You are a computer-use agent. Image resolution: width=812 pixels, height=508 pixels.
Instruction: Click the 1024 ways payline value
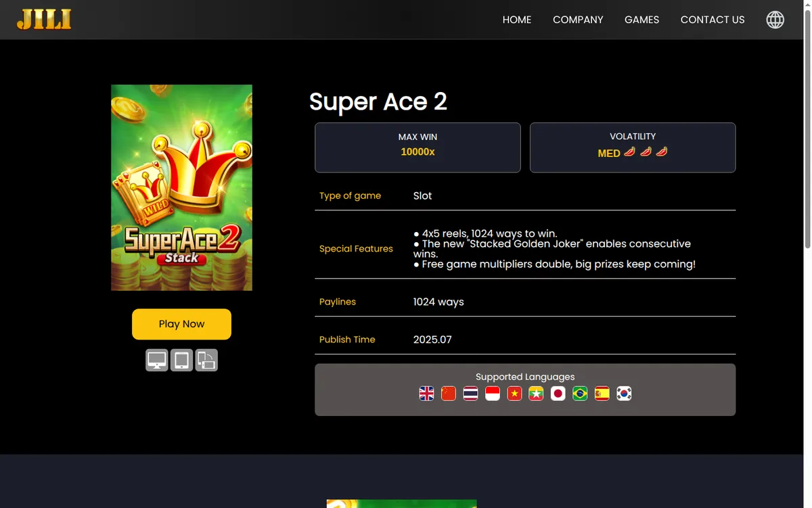coord(438,302)
